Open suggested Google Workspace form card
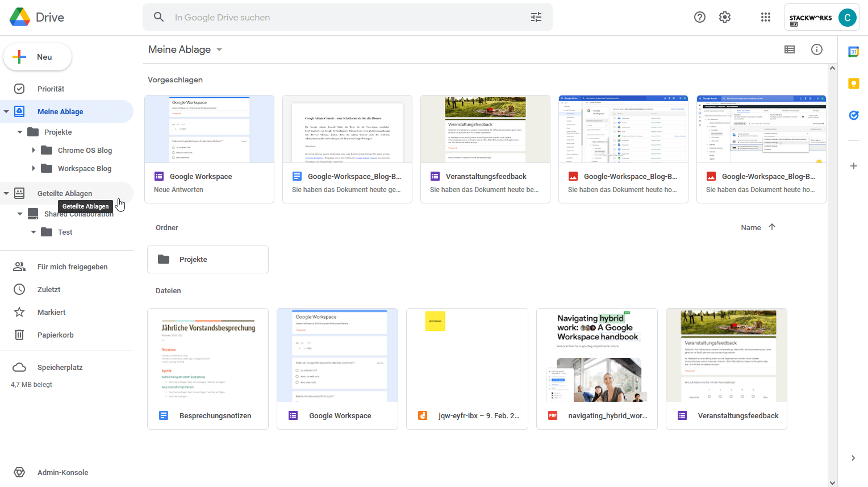868x487 pixels. point(210,149)
